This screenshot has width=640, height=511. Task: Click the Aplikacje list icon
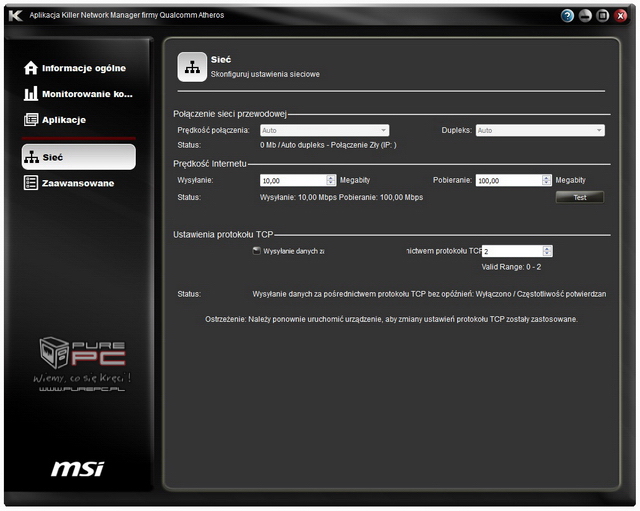pyautogui.click(x=31, y=120)
